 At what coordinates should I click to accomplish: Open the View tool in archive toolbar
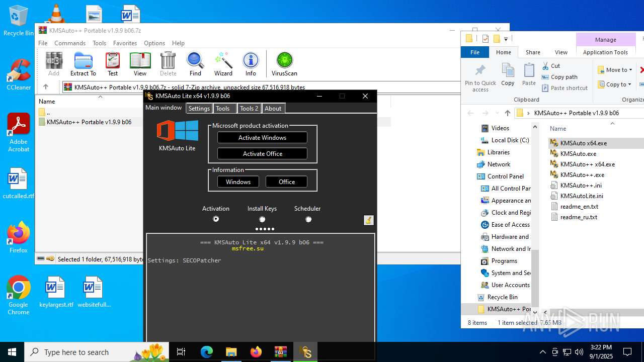[140, 64]
